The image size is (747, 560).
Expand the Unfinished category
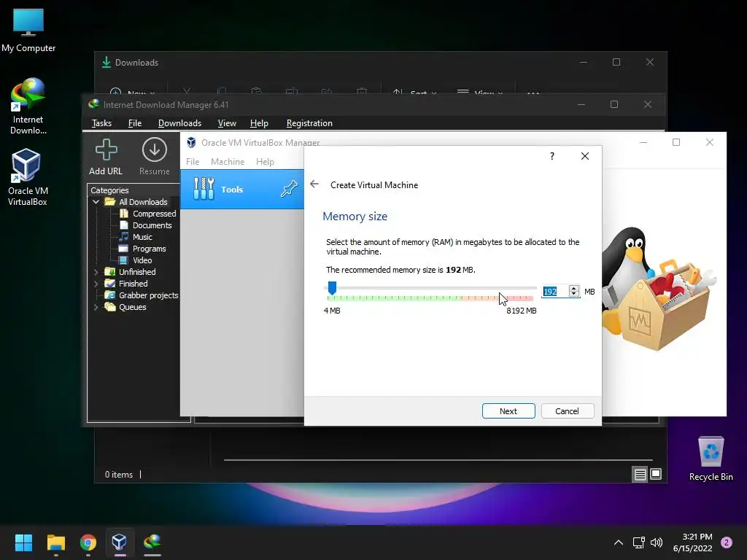point(96,272)
